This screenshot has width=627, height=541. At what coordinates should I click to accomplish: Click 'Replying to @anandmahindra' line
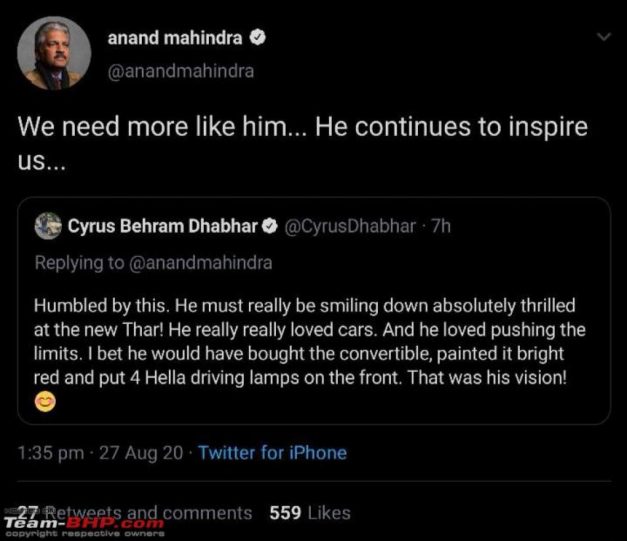(153, 263)
